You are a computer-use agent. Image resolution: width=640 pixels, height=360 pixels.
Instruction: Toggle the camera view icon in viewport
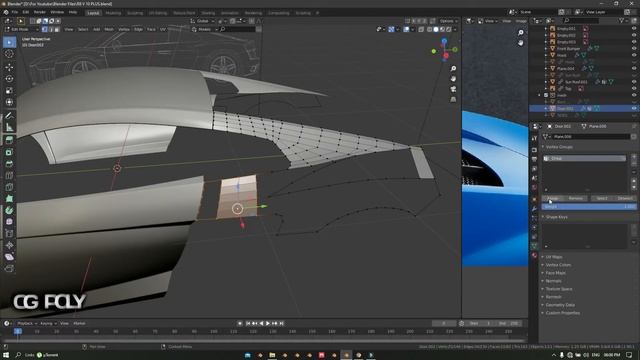[453, 89]
